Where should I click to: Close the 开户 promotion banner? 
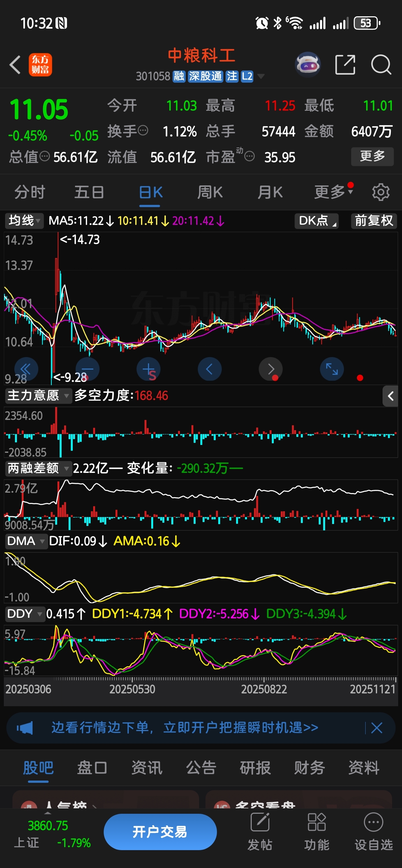(377, 728)
